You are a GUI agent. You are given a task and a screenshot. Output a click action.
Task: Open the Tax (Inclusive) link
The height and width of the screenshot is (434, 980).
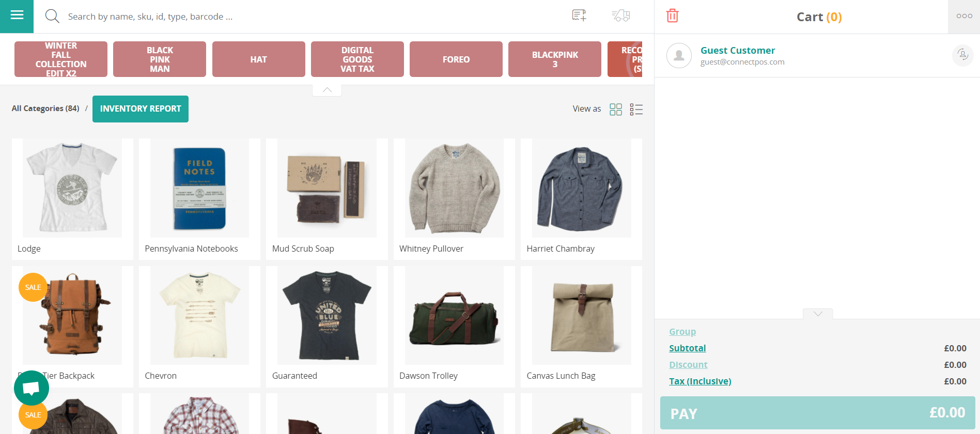point(700,381)
